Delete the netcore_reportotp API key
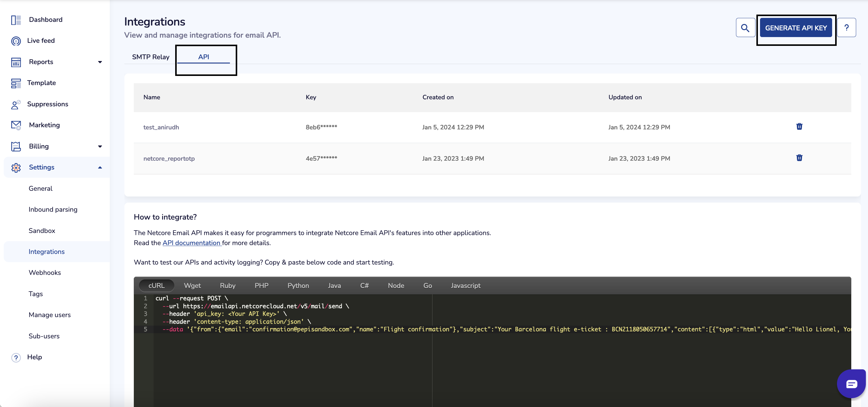The image size is (868, 407). 799,158
